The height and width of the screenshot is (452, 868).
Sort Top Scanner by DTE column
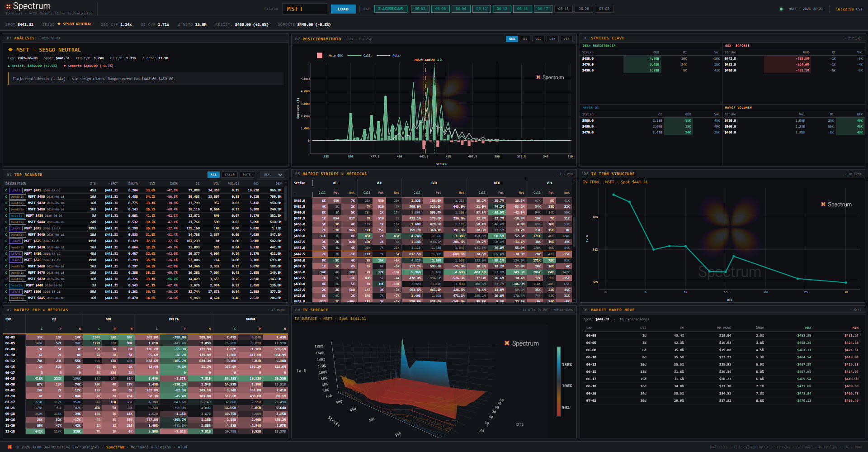click(93, 184)
